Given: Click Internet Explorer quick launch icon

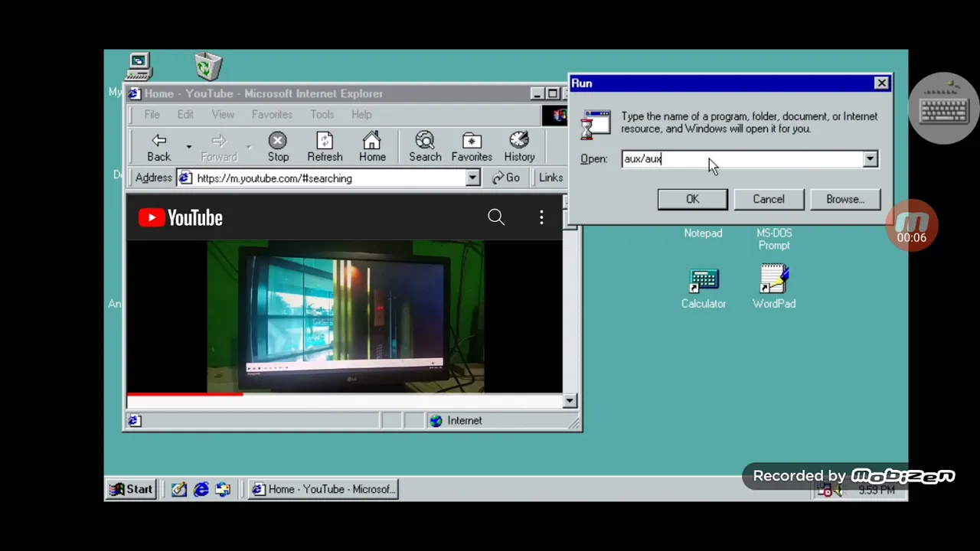Looking at the screenshot, I should pos(201,489).
